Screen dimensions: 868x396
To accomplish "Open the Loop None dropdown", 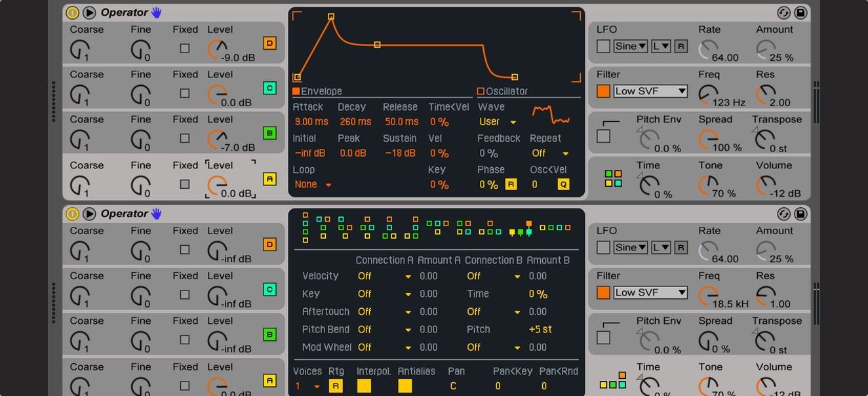I will tap(313, 185).
